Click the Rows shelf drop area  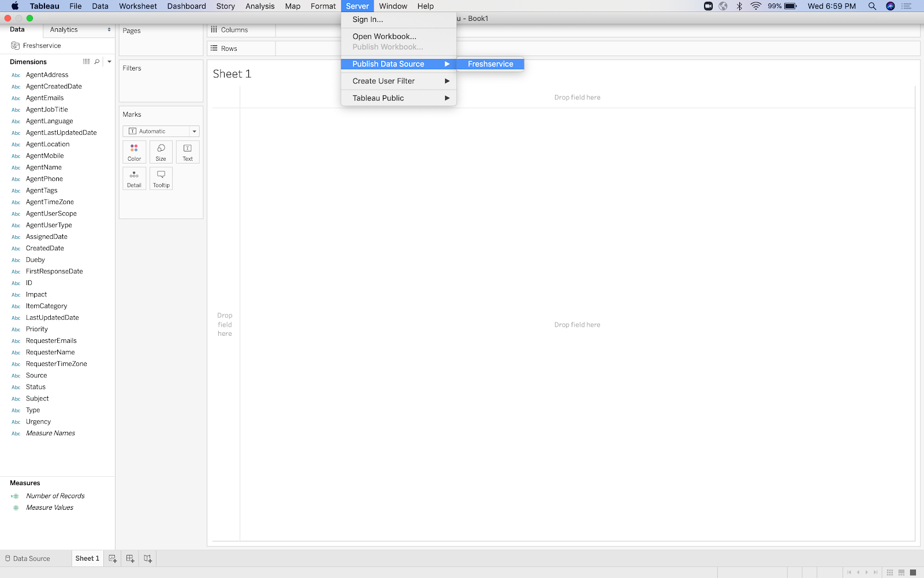tap(598, 48)
